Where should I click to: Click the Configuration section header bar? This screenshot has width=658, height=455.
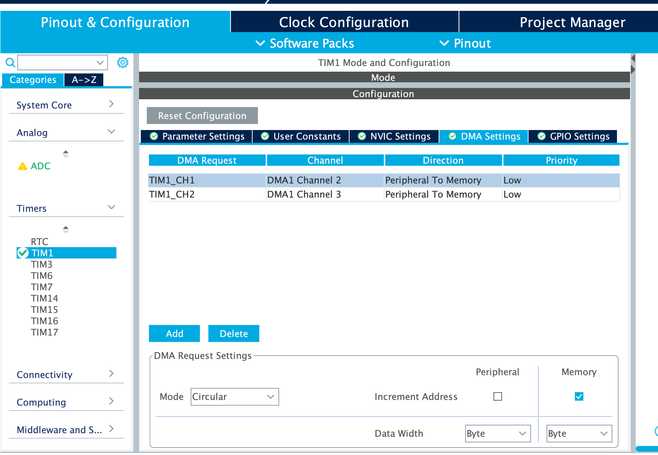384,94
